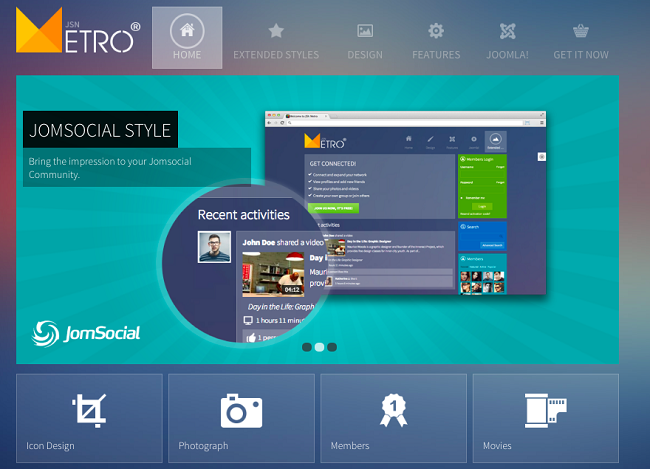Click the monitor icon beside '1 hours 11'
This screenshot has width=650, height=469.
pos(248,321)
